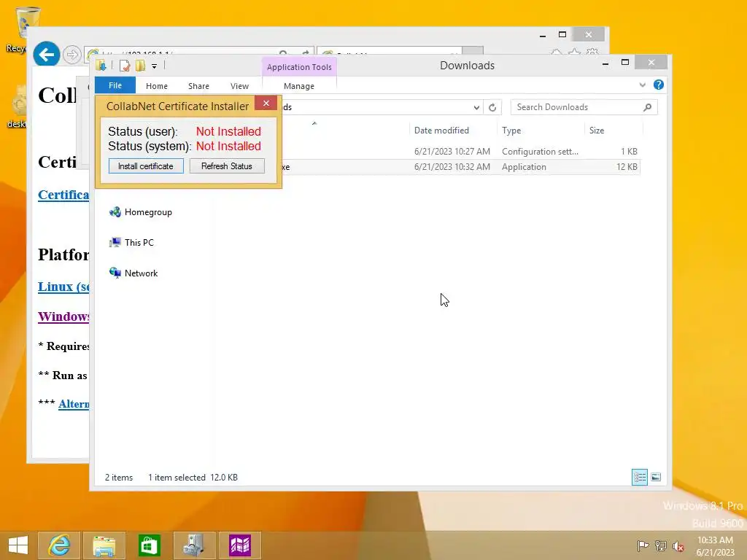Screen dimensions: 747x560
Task: Click New folder quick access icon
Action: click(140, 66)
